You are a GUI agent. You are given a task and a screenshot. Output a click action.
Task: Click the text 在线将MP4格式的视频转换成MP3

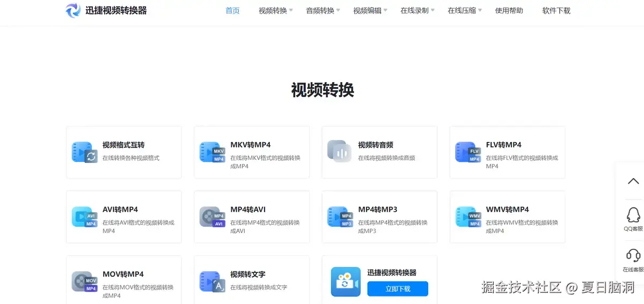(393, 227)
